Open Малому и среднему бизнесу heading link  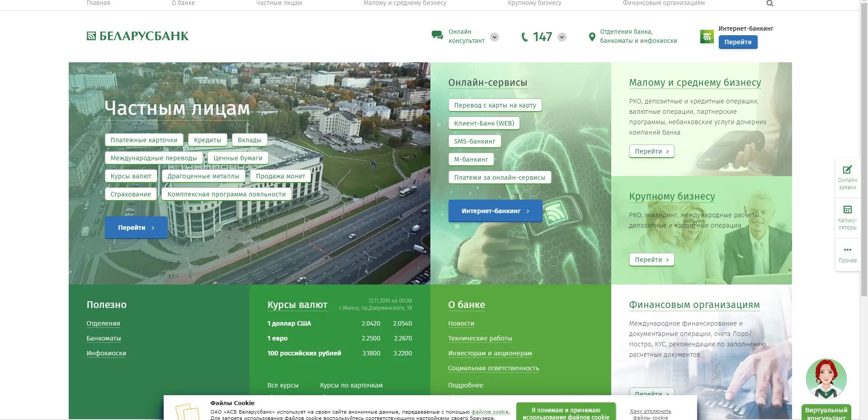pos(695,83)
